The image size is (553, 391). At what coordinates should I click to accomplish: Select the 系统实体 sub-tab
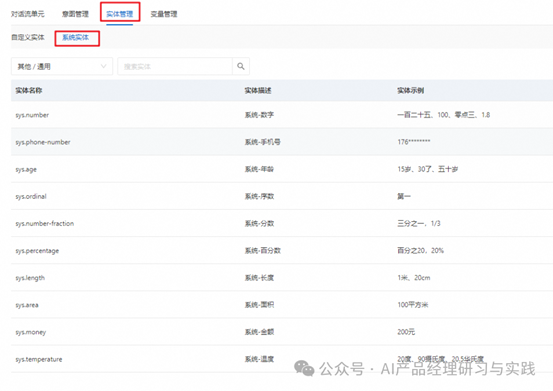coord(75,37)
